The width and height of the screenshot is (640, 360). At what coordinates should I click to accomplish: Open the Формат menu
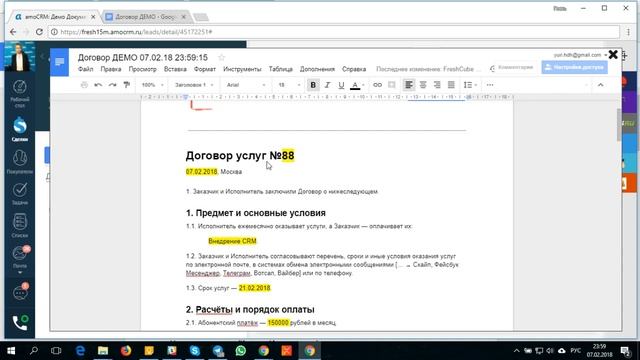click(x=204, y=69)
